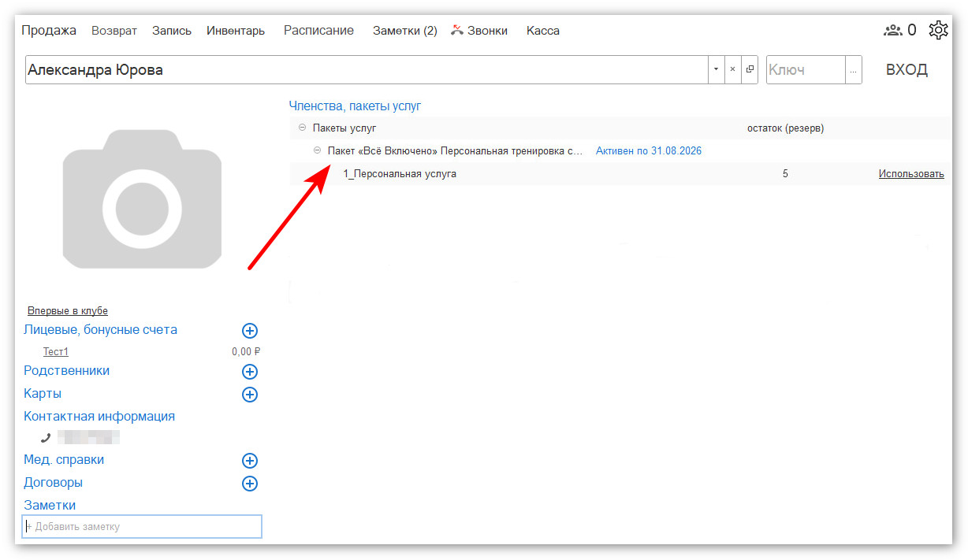The height and width of the screenshot is (560, 968).
Task: Open the settings gear icon
Action: pos(938,31)
